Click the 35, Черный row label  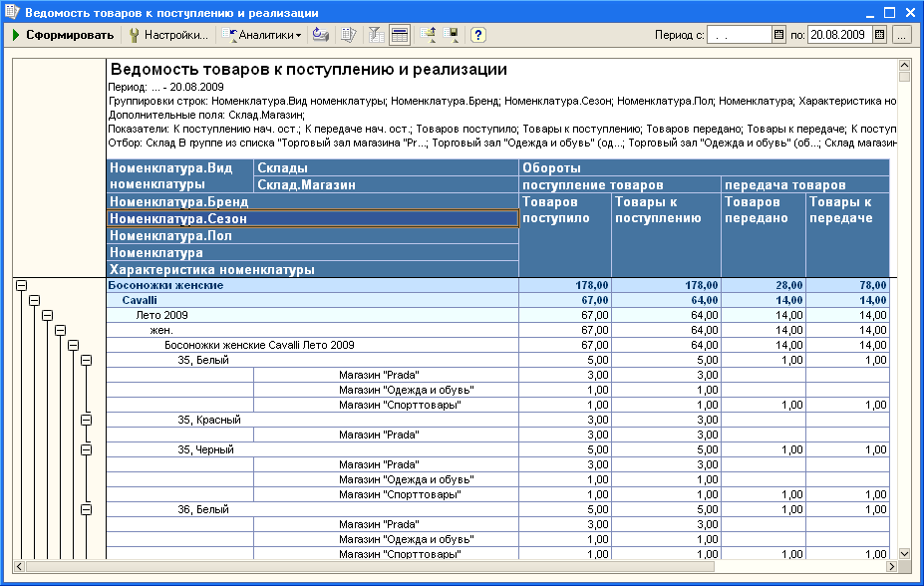[205, 449]
